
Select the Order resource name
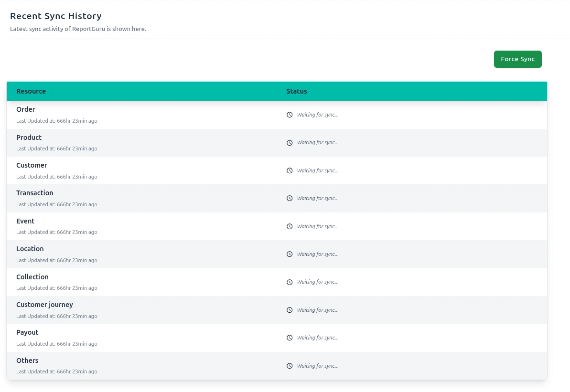click(x=26, y=109)
